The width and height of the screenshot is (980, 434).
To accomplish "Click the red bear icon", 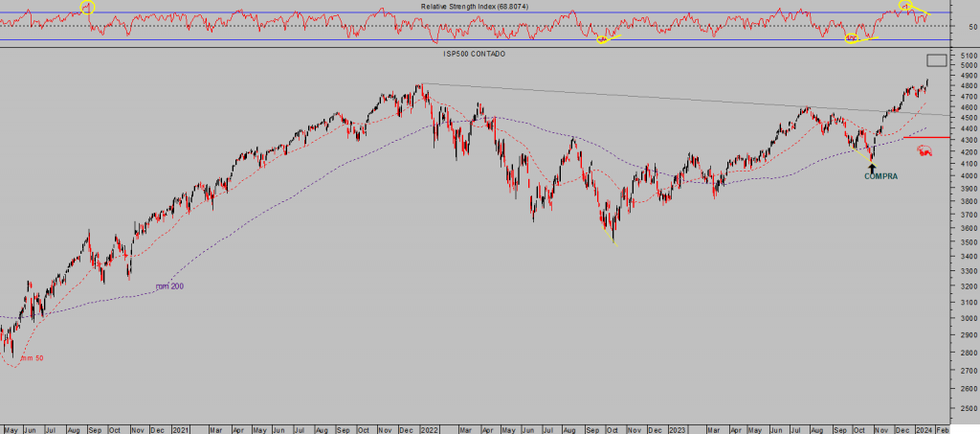I will (924, 150).
